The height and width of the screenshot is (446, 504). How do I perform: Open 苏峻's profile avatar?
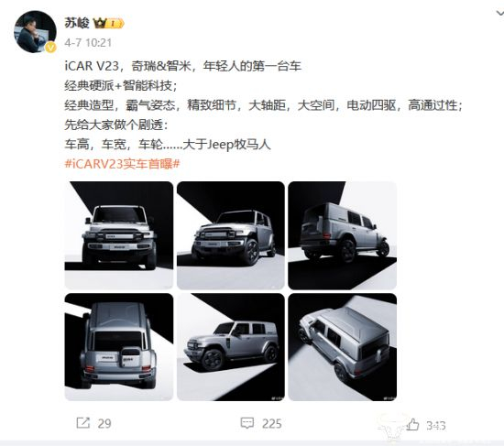click(x=35, y=31)
